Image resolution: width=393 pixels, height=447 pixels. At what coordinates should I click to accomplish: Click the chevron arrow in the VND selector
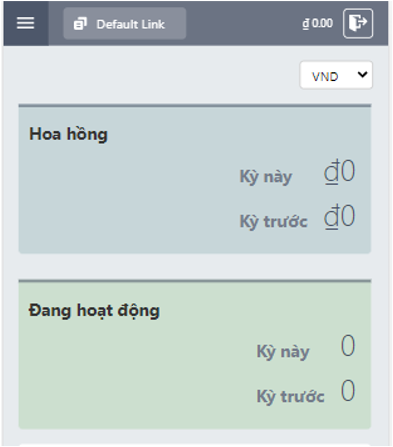tap(362, 74)
